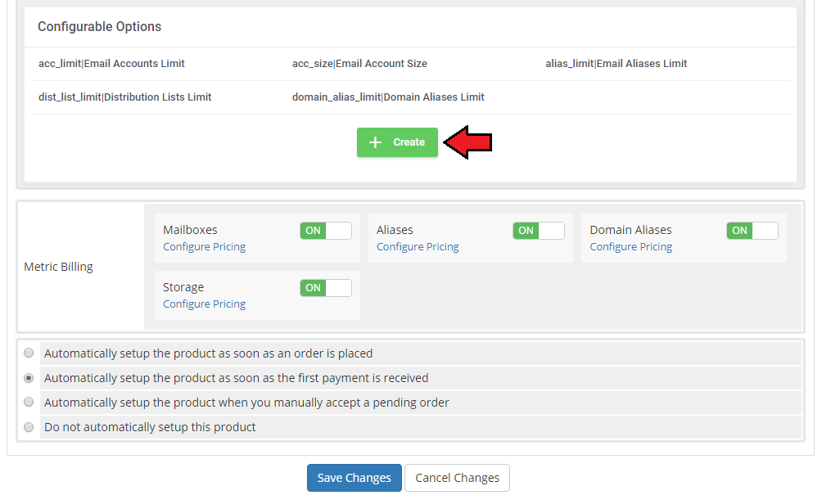Select setup as soon as order is placed
Viewport: 822px width, 504px height.
click(29, 353)
